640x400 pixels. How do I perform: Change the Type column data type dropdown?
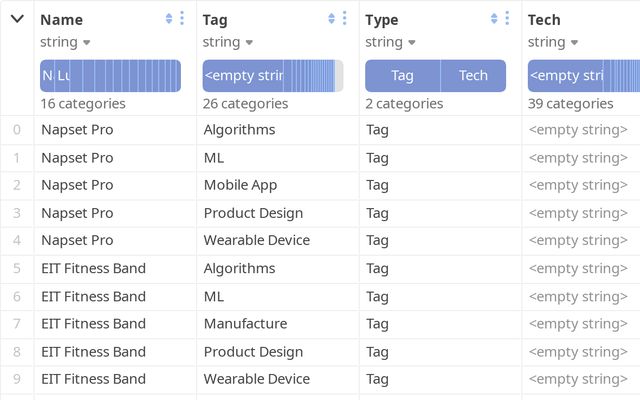click(391, 42)
